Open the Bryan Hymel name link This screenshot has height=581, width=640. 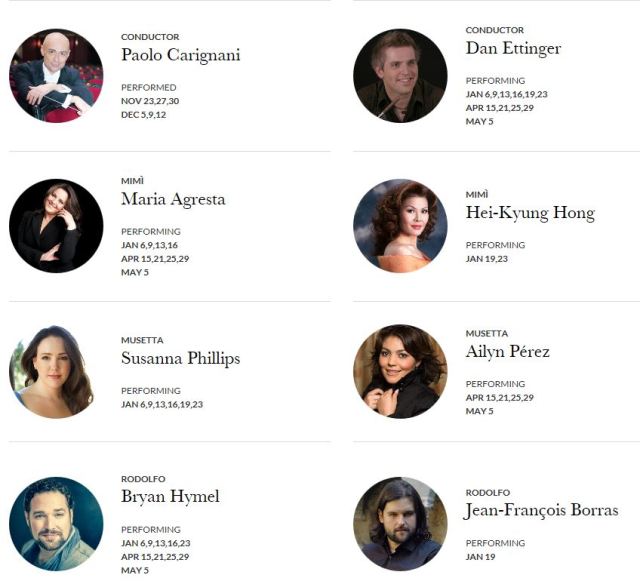pyautogui.click(x=170, y=497)
